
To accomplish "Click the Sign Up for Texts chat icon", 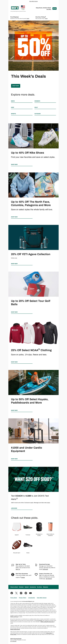I will pyautogui.click(x=13, y=565).
